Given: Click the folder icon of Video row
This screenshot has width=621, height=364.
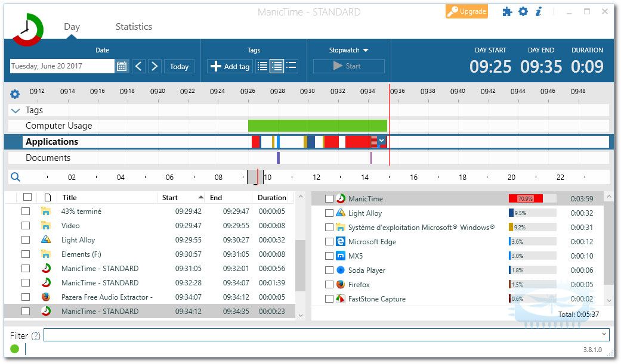Looking at the screenshot, I should (46, 226).
